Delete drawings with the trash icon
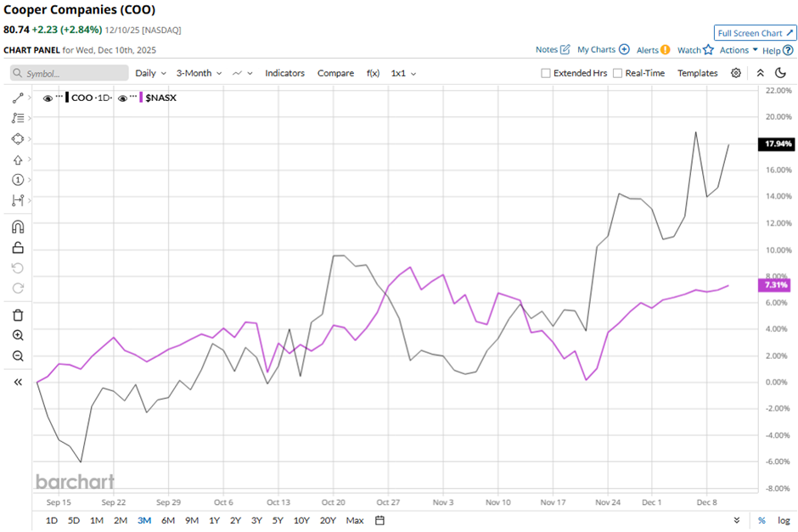 18,316
